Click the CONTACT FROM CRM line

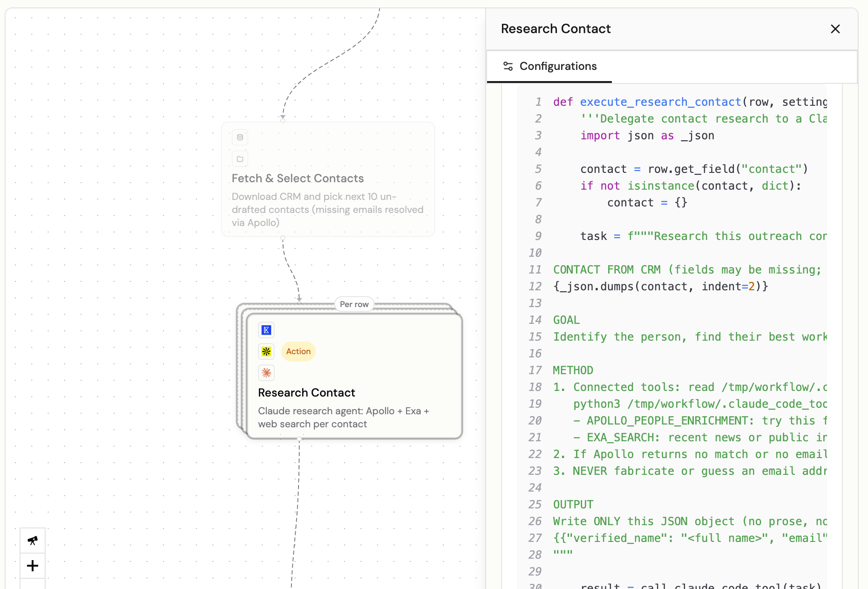687,270
